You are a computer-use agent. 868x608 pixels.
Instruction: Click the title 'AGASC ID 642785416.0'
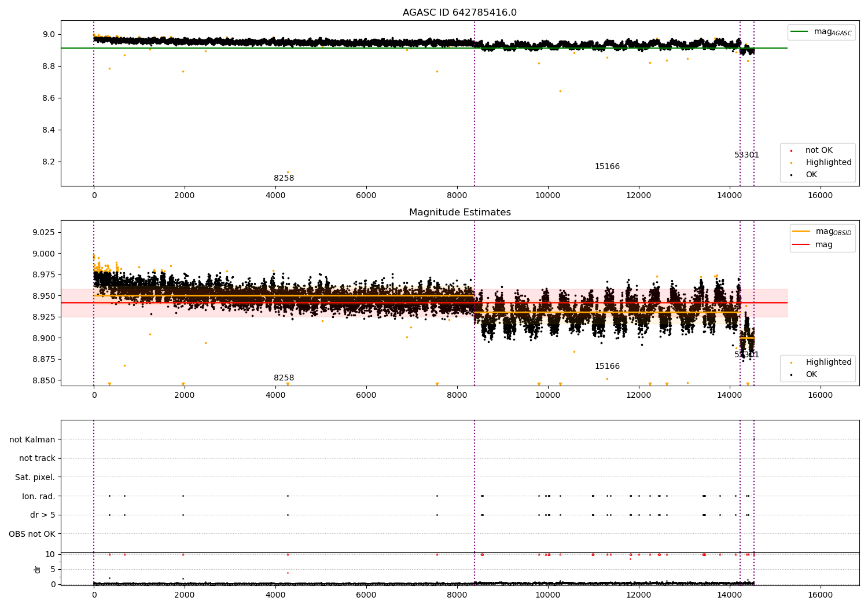coord(459,13)
